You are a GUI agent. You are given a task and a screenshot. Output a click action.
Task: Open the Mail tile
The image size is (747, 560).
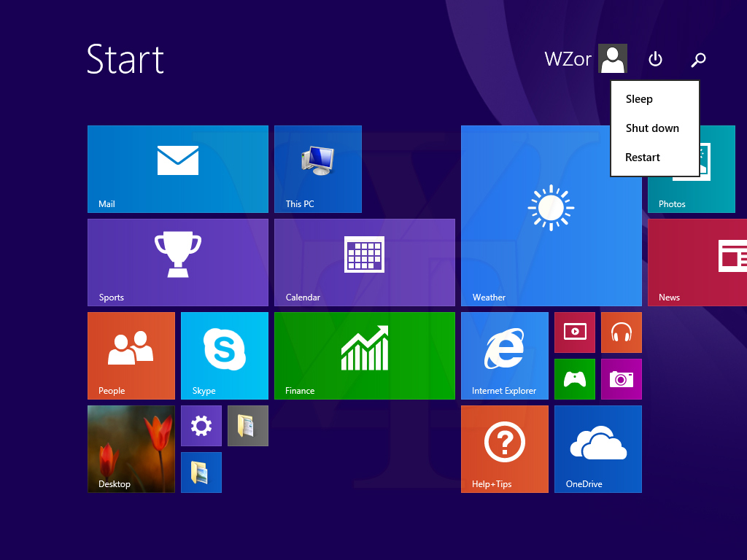tap(177, 168)
